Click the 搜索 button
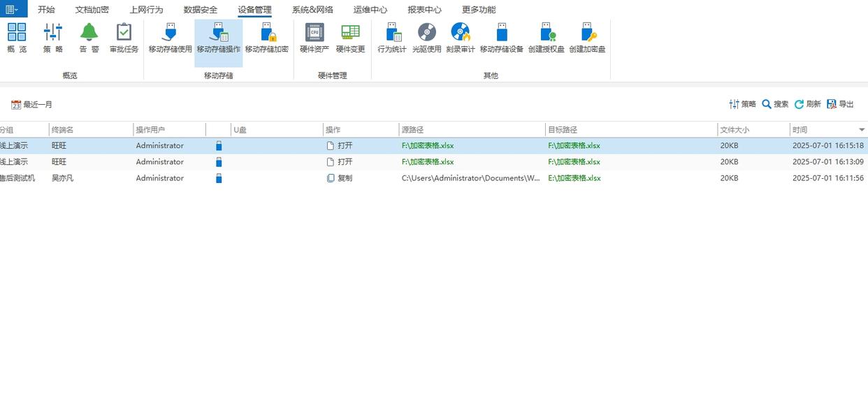This screenshot has height=401, width=868. coord(775,104)
